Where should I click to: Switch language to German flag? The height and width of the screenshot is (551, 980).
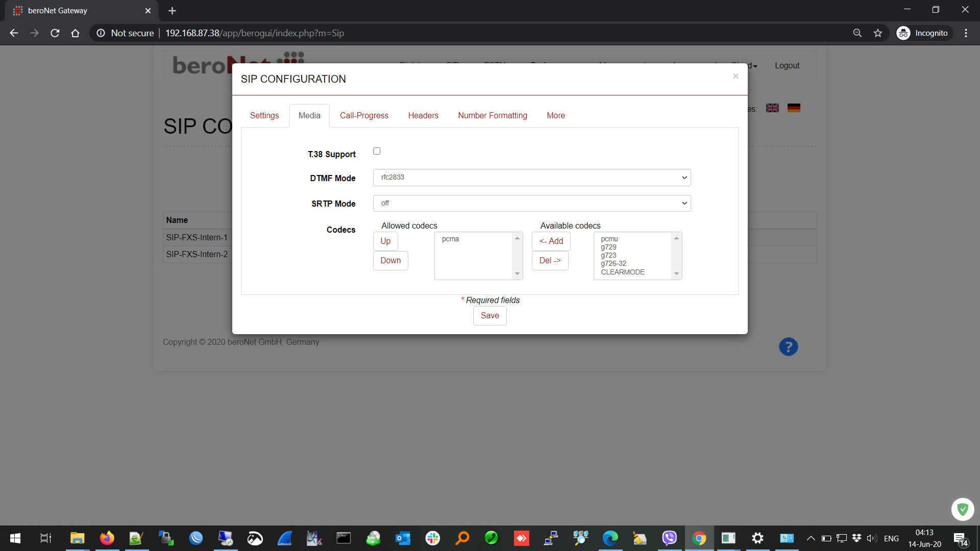794,108
